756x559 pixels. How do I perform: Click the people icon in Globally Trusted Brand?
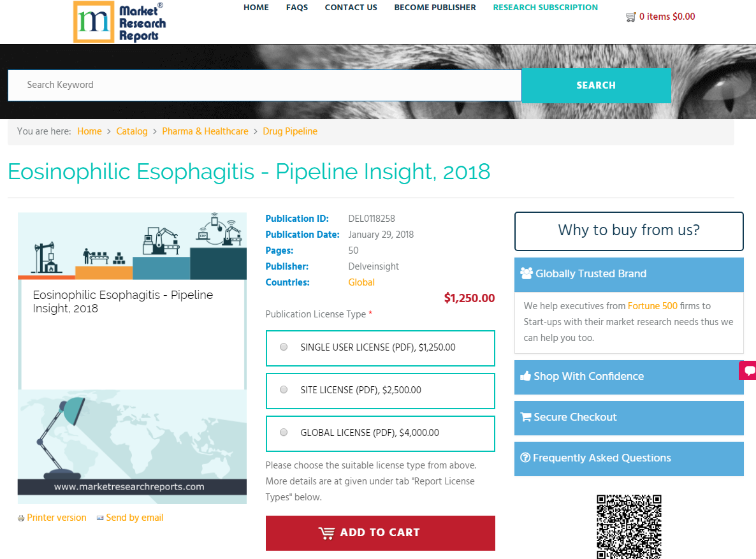(527, 273)
